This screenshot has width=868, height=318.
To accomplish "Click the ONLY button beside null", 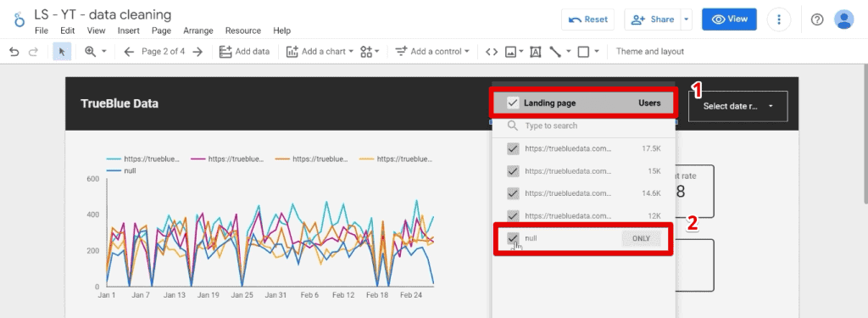I will 641,239.
